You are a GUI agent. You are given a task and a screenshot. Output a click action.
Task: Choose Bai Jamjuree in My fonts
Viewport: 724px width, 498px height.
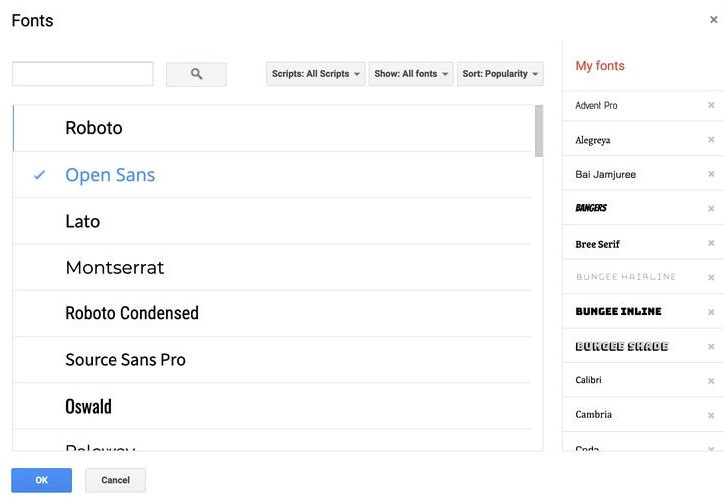pyautogui.click(x=605, y=174)
